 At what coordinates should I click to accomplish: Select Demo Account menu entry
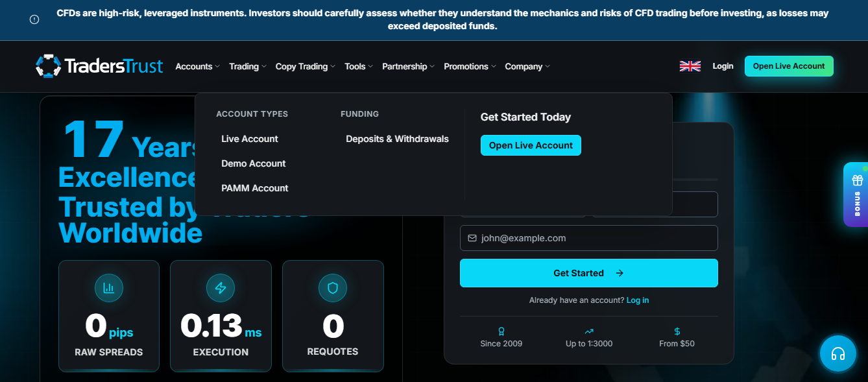254,163
